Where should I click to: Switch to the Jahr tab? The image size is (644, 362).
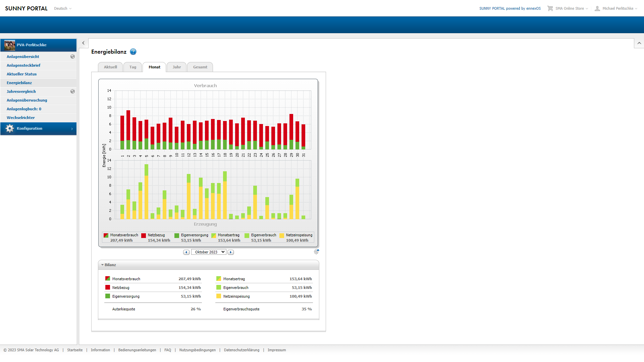(x=177, y=67)
